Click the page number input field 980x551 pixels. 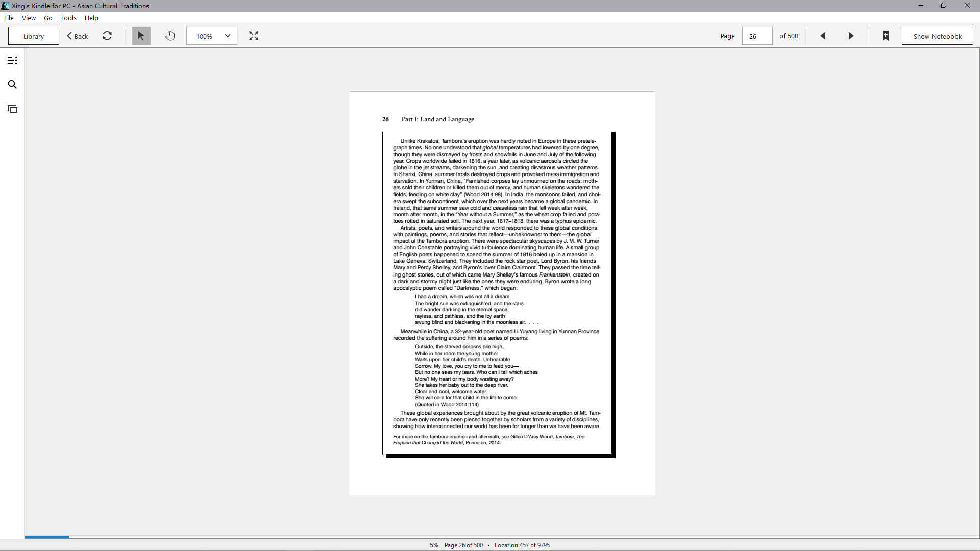point(757,36)
